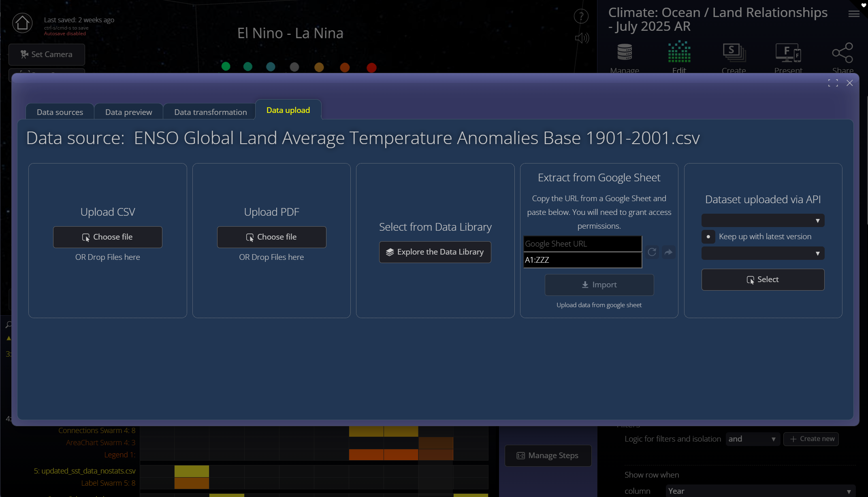
Task: Toggle Keep up with latest version
Action: (x=708, y=237)
